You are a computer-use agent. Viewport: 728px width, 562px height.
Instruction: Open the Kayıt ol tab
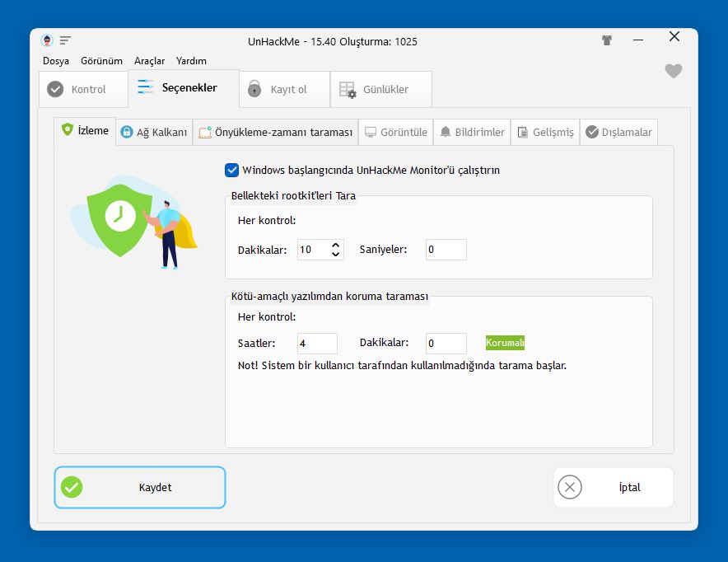pyautogui.click(x=285, y=89)
